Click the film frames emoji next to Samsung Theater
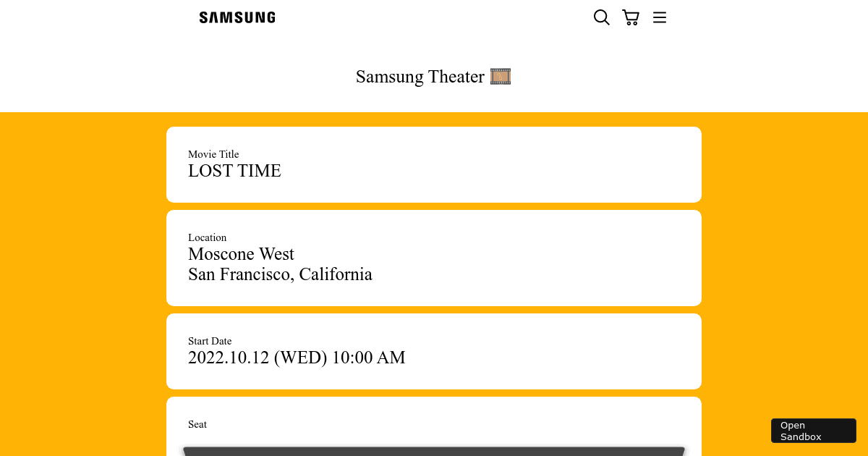 501,76
